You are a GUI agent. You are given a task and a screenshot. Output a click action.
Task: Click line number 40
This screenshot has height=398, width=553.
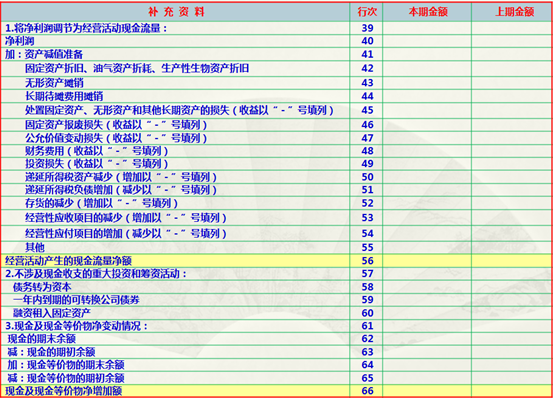click(x=367, y=41)
